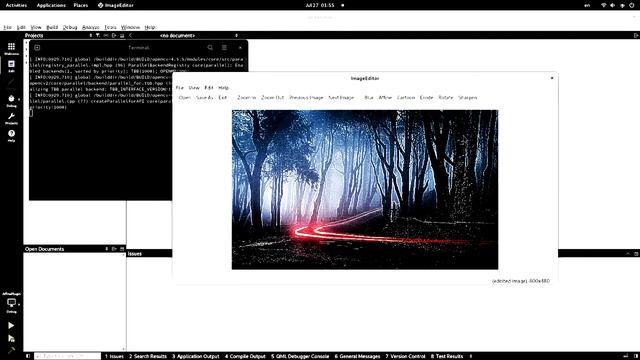Open the Open Documents panel dropdown

pos(107,249)
